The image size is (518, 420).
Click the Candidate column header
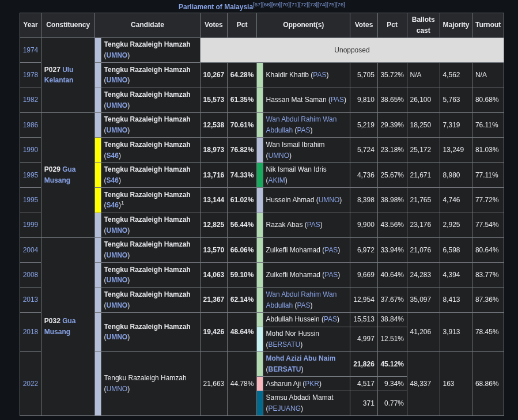[148, 25]
